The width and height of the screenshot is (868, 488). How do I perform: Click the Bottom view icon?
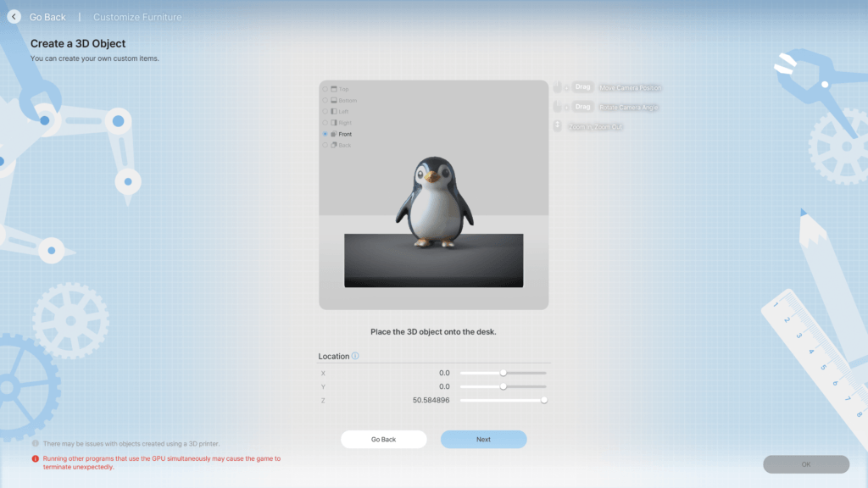coord(333,100)
